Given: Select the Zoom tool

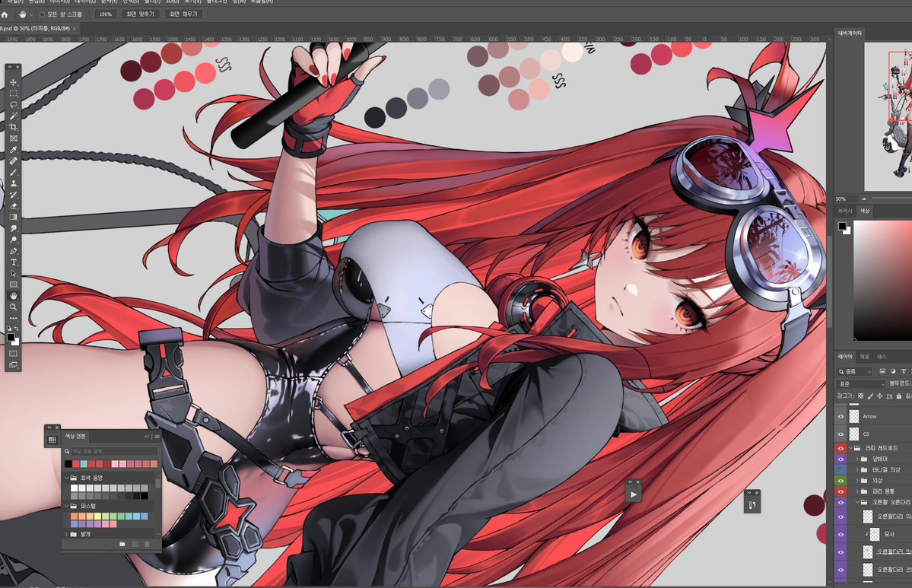Looking at the screenshot, I should [14, 307].
